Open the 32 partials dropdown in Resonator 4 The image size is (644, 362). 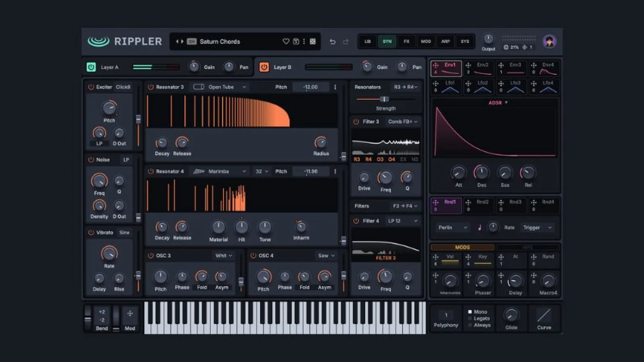262,171
